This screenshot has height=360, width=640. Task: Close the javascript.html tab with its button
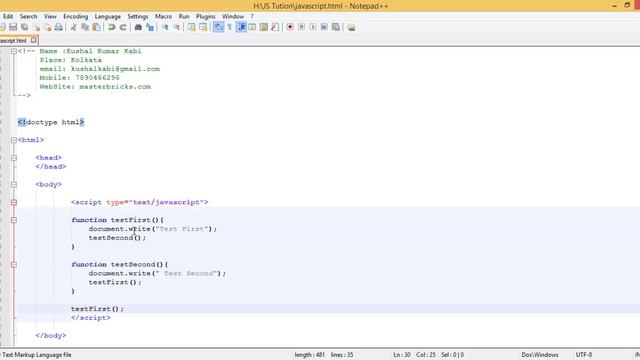coord(34,40)
